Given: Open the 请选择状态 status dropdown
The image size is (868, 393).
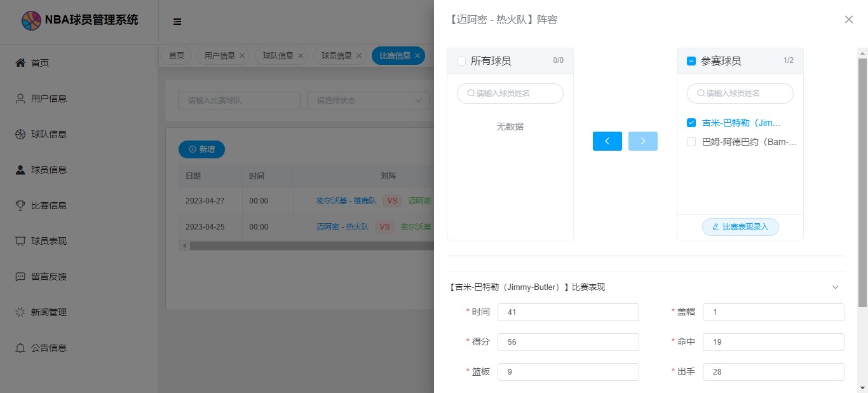Looking at the screenshot, I should 368,100.
